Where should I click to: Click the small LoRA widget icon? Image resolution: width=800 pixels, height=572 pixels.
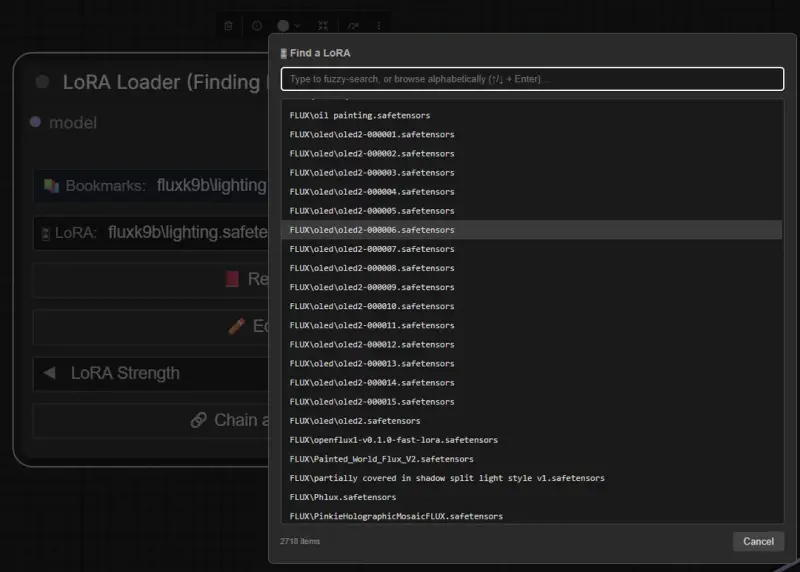point(45,234)
